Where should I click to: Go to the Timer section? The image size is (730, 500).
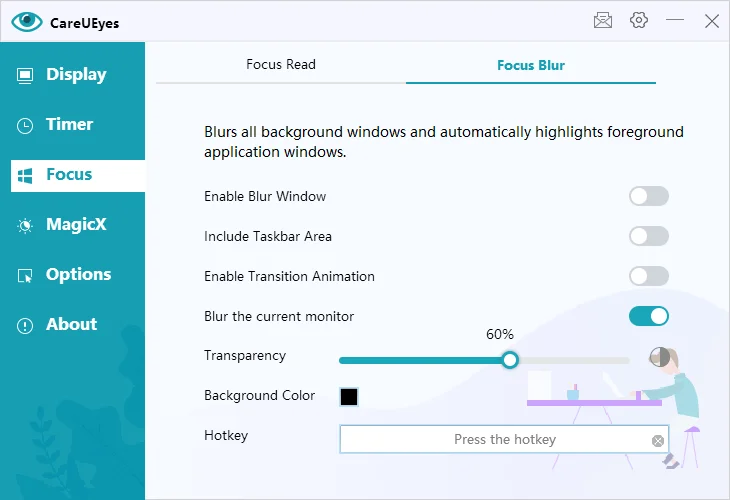click(x=68, y=124)
